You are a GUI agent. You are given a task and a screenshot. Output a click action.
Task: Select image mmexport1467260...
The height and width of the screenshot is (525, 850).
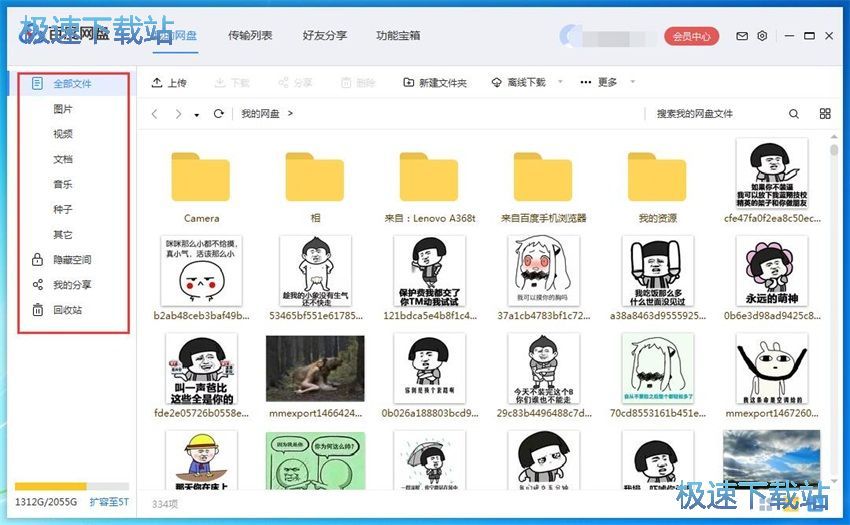(772, 375)
